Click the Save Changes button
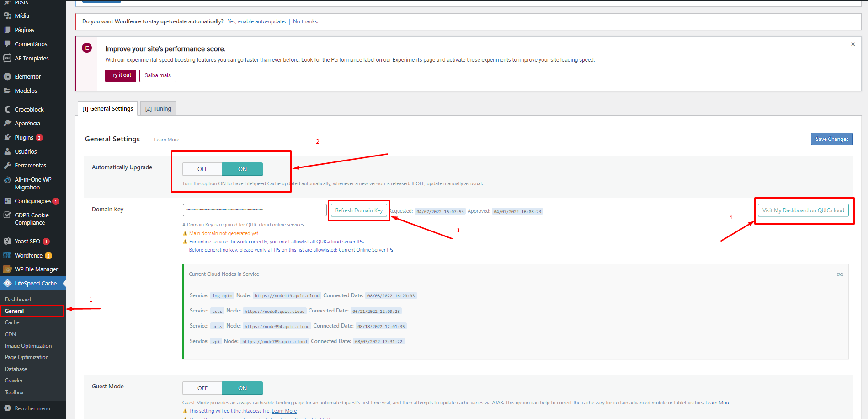Viewport: 868px width, 419px height. [831, 139]
